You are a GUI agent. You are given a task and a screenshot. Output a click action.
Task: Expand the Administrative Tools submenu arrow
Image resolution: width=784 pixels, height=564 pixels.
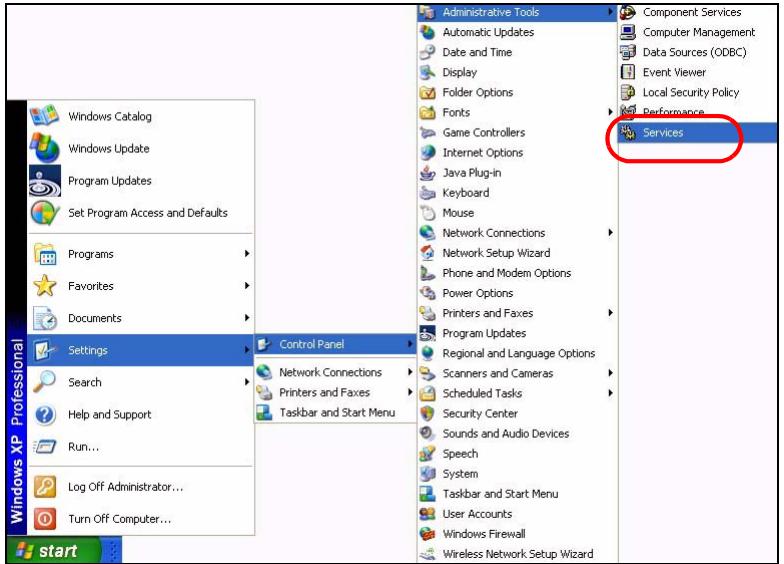coord(610,12)
